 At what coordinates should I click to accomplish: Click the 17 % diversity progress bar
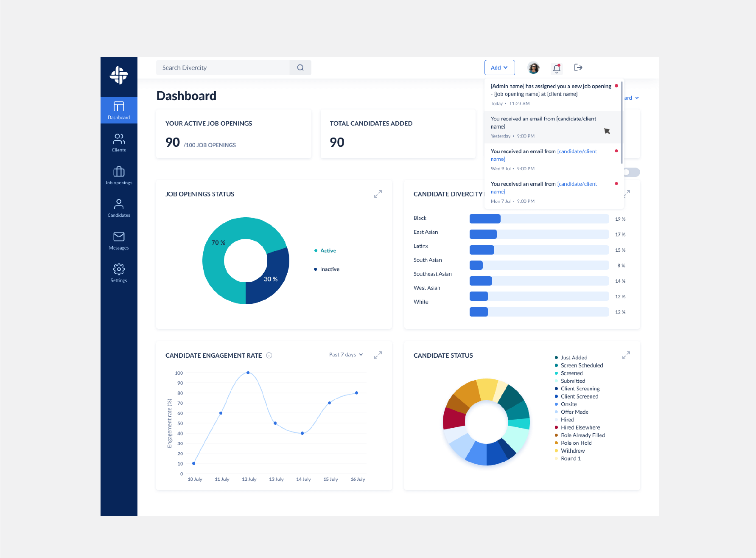coord(539,234)
